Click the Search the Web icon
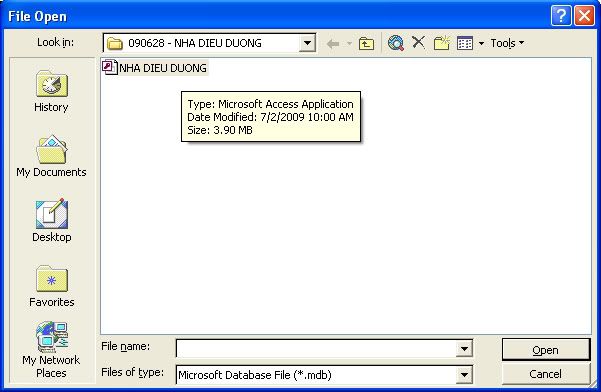Viewport: 601px width, 392px height. pyautogui.click(x=396, y=43)
